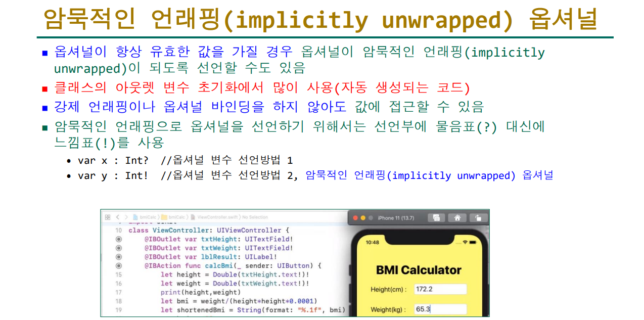The height and width of the screenshot is (320, 644).
Task: Close the iPhone 11 simulator window
Action: (355, 218)
